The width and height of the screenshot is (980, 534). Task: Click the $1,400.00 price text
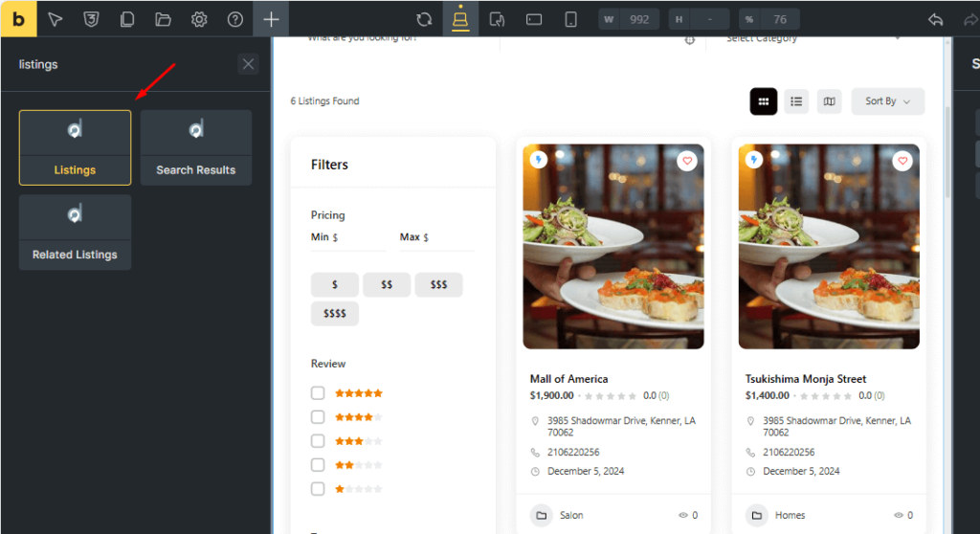coord(767,396)
